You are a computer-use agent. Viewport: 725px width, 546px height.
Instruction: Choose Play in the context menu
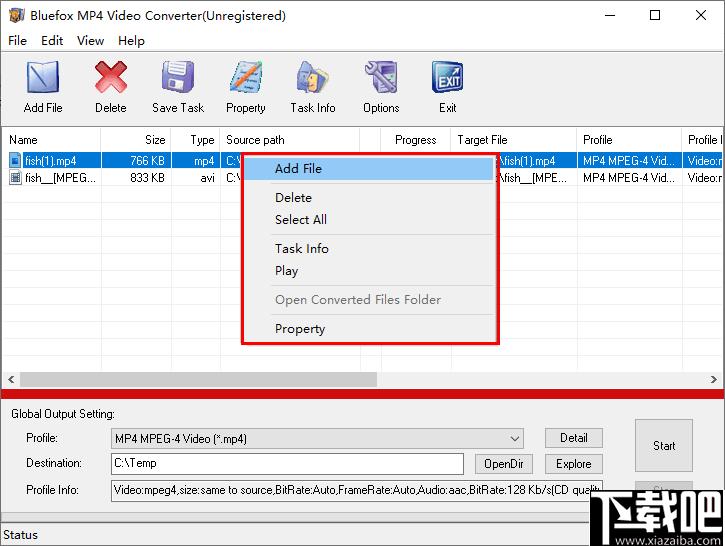tap(369, 270)
